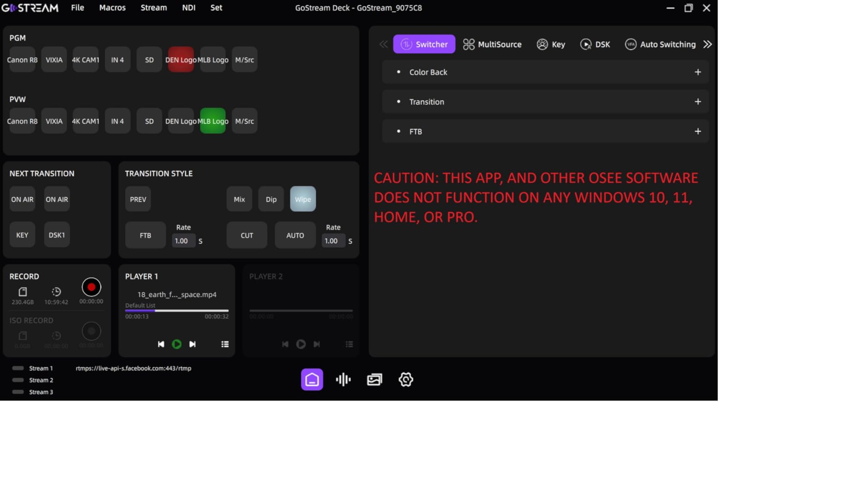The width and height of the screenshot is (868, 488).
Task: Click the record remaining time clock icon
Action: (x=56, y=292)
